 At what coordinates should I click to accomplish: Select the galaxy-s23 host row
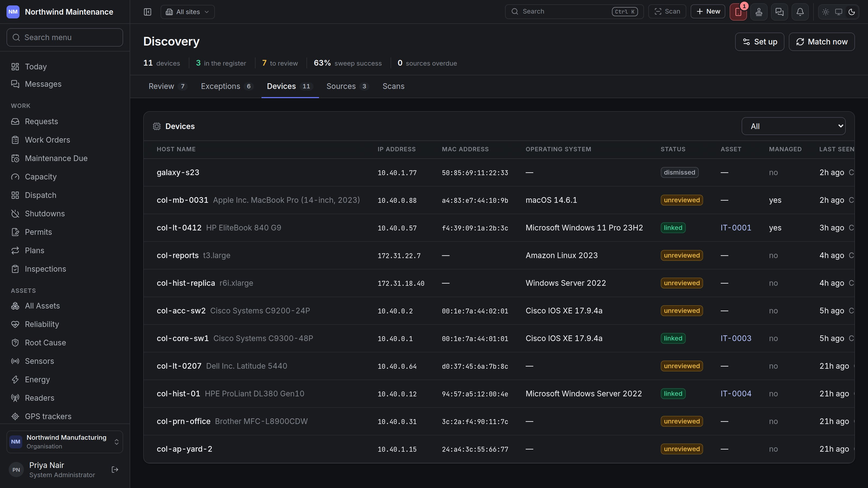pos(499,172)
